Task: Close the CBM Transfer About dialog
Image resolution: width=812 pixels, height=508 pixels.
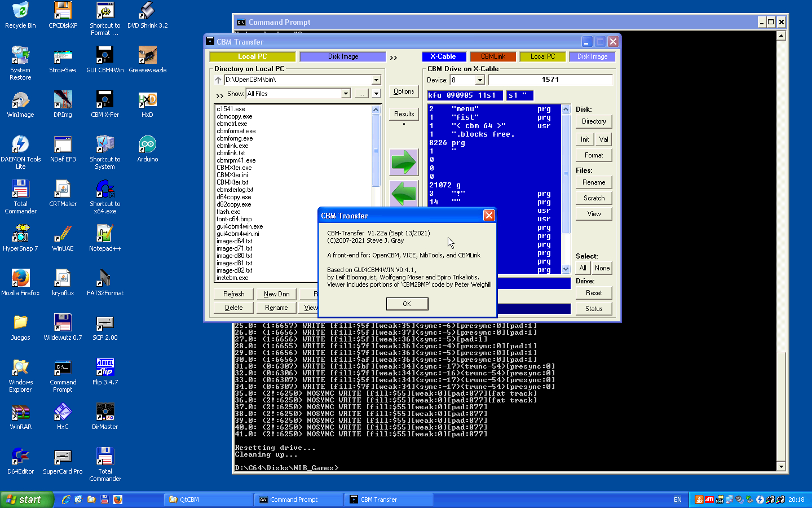Action: pyautogui.click(x=489, y=216)
